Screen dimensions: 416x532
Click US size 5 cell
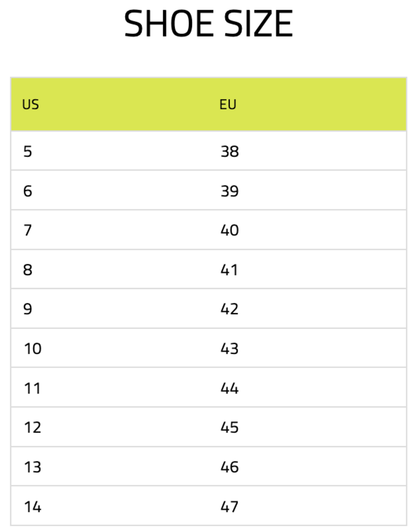[28, 151]
